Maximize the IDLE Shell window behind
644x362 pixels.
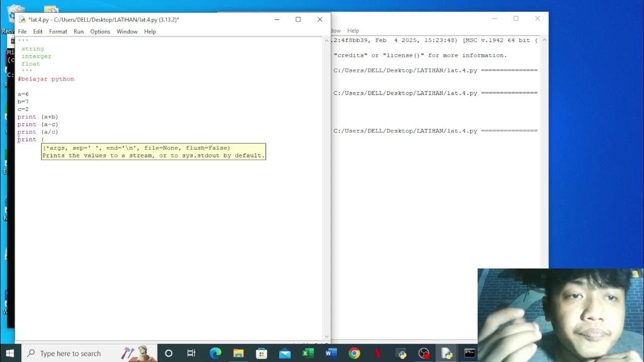(x=516, y=19)
